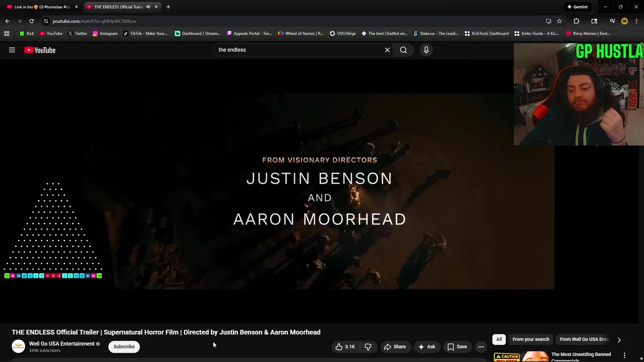
Task: Go back to previous page
Action: point(7,21)
